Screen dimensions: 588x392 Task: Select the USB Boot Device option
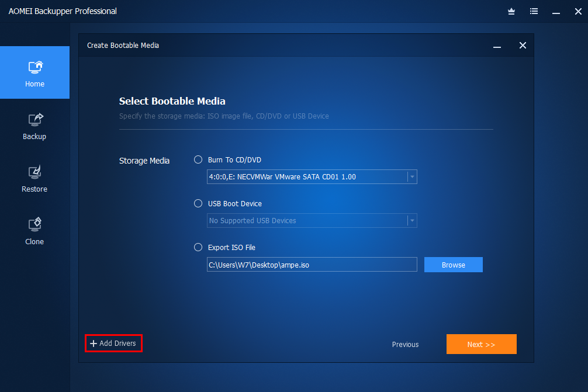pos(198,203)
